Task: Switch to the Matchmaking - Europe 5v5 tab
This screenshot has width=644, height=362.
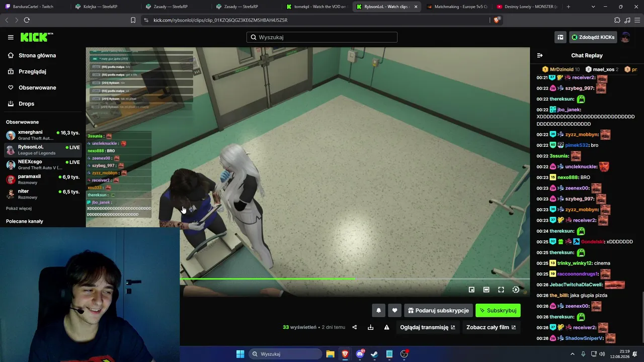Action: click(456, 7)
